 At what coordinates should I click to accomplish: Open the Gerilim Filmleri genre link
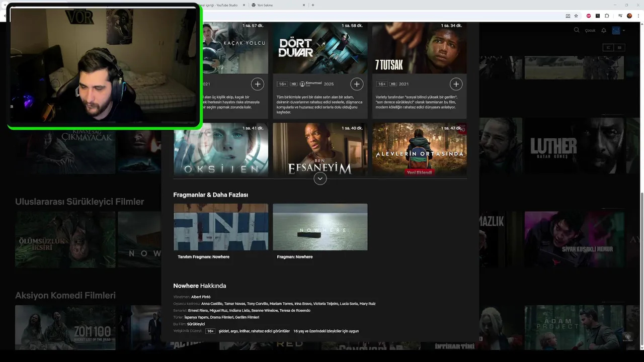point(247,317)
